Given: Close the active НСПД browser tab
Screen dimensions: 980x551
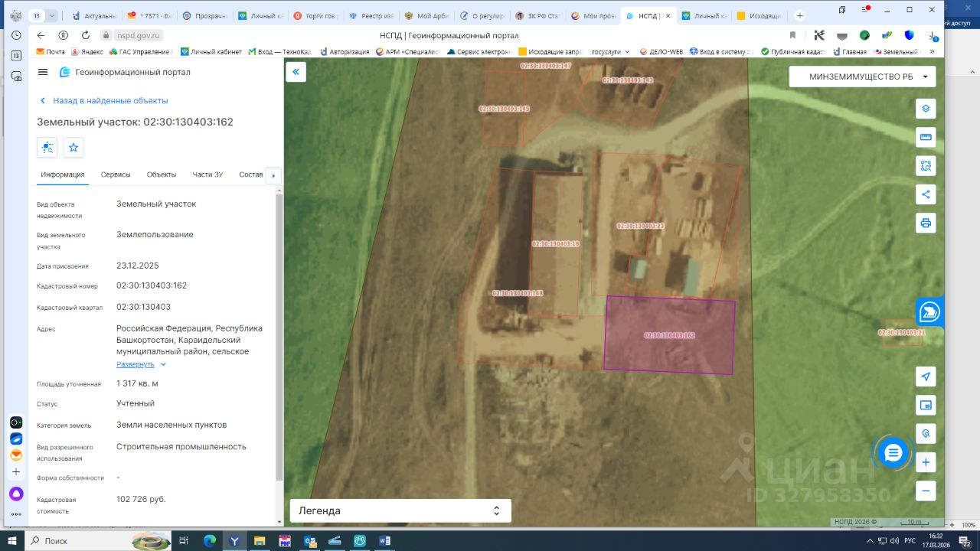Looking at the screenshot, I should [x=670, y=15].
